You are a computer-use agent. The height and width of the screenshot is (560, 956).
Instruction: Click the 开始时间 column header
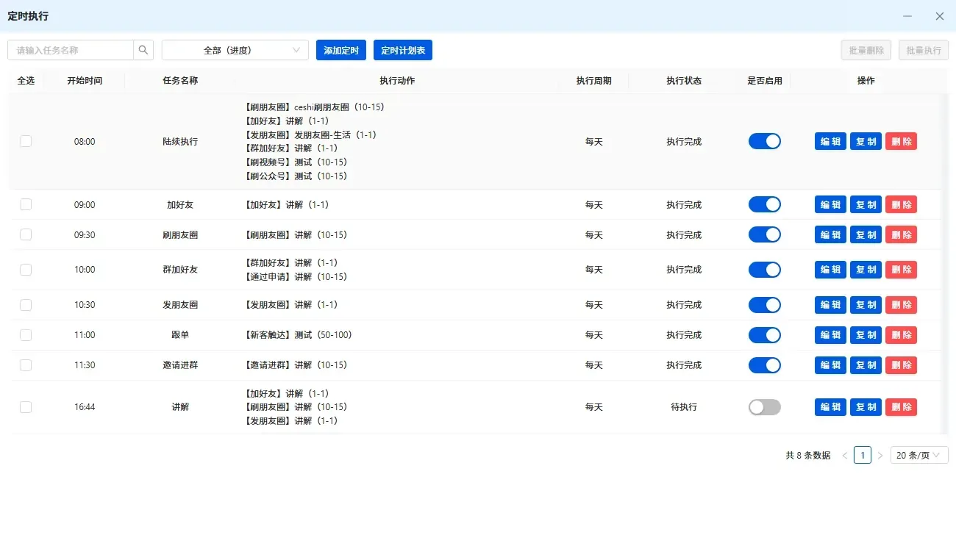[85, 81]
